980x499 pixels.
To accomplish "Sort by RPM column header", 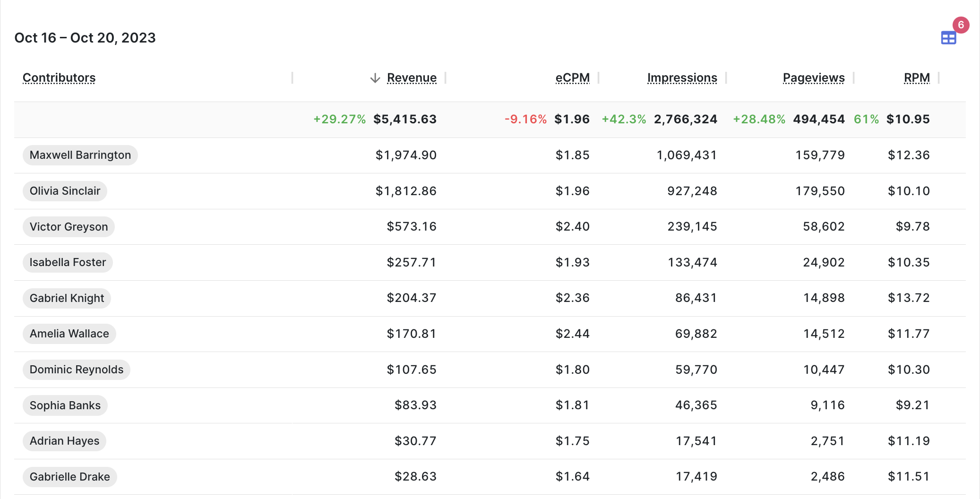I will (917, 78).
